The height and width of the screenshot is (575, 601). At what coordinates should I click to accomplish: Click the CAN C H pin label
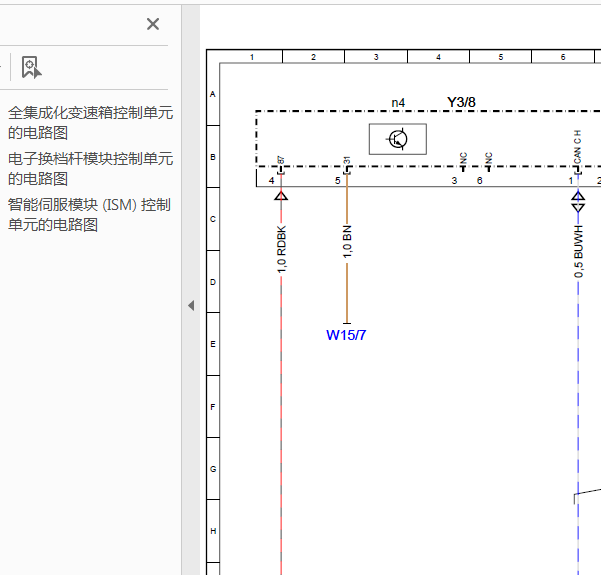pyautogui.click(x=577, y=146)
